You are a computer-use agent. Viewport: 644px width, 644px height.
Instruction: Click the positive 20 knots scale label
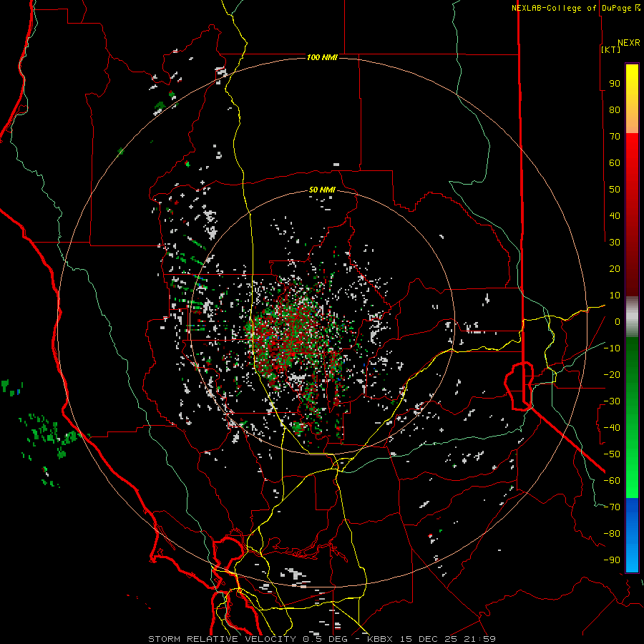[x=615, y=268]
